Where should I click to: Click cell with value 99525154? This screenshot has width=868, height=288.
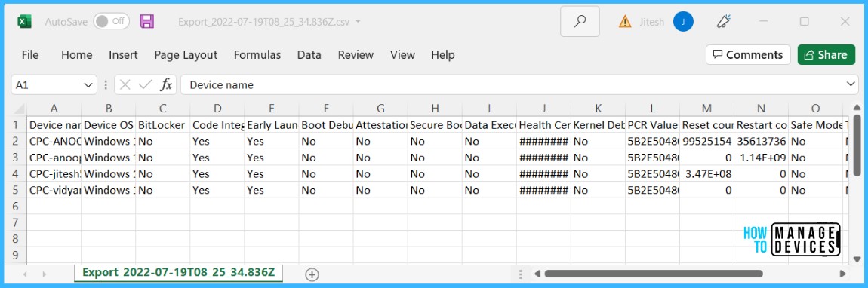pos(707,141)
